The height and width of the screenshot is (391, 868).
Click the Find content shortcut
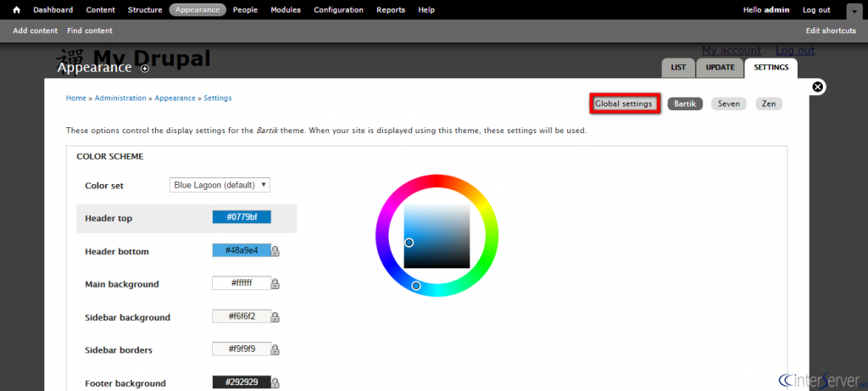coord(90,31)
